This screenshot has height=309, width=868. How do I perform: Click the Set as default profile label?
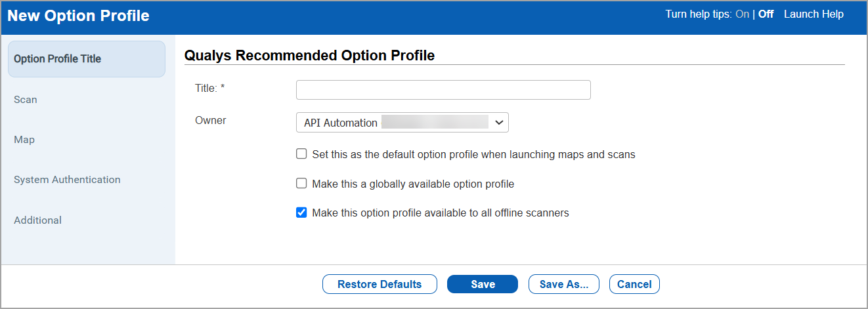point(473,155)
